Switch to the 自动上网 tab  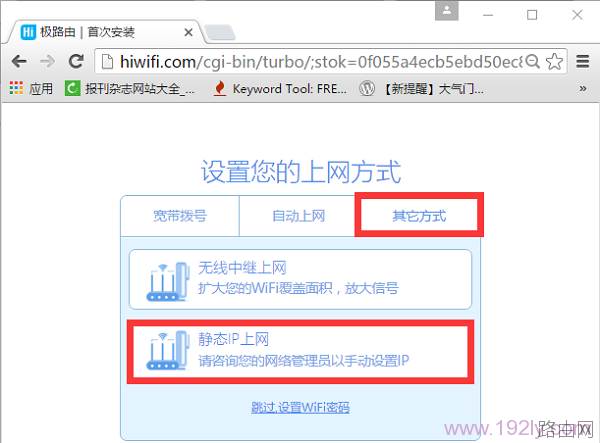(x=298, y=216)
